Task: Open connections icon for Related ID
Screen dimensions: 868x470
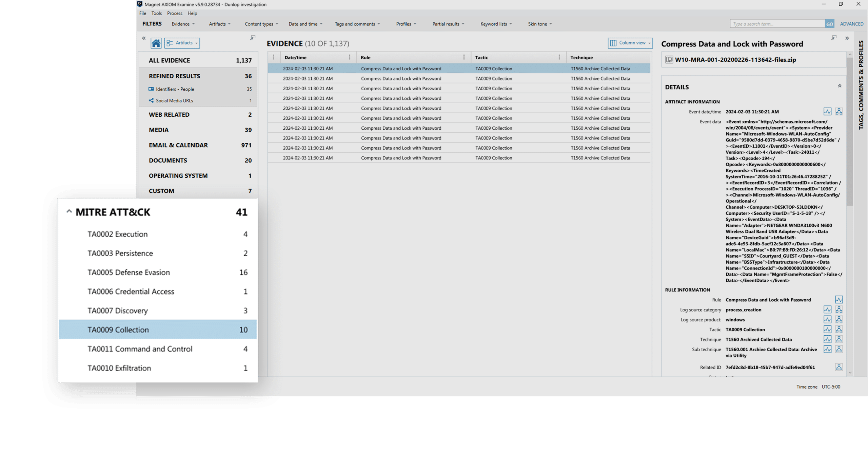Action: tap(839, 367)
